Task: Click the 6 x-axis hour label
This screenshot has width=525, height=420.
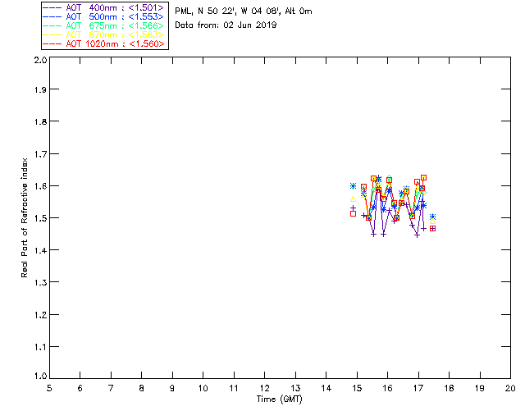Action: pos(80,388)
